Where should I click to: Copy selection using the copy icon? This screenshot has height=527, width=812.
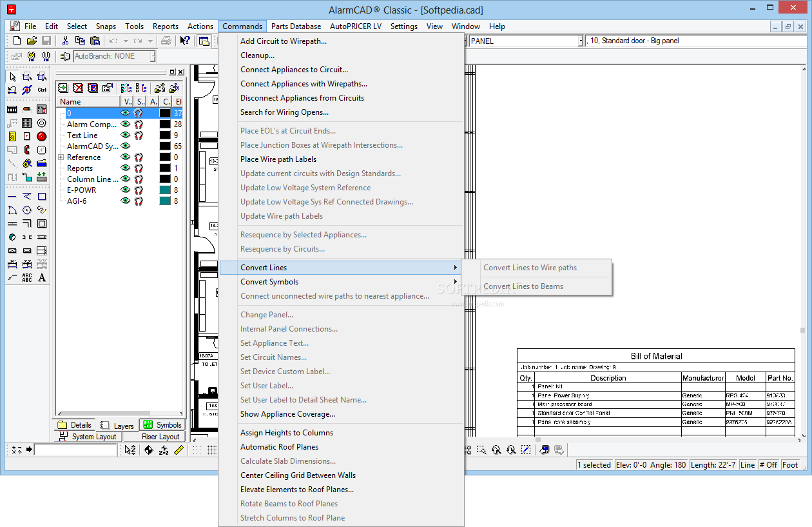click(x=79, y=41)
